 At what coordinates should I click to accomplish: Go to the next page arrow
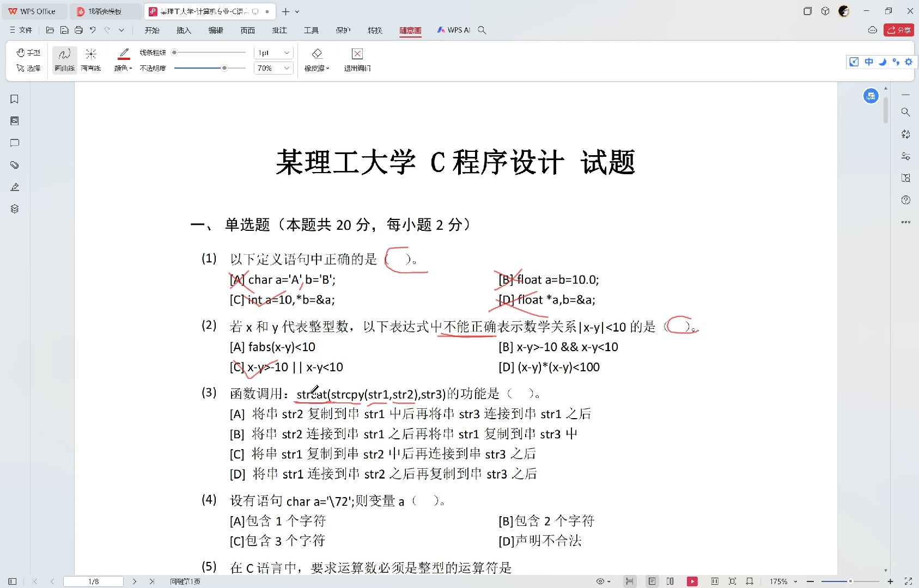(135, 581)
